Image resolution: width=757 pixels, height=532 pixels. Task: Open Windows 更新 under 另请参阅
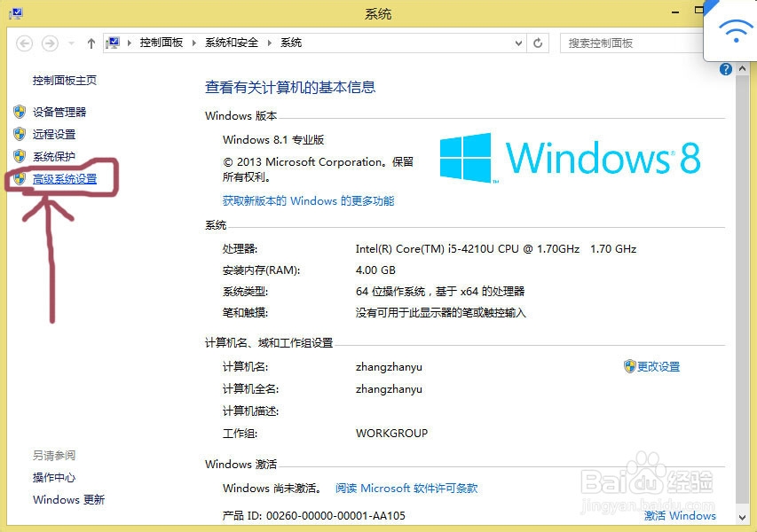68,500
